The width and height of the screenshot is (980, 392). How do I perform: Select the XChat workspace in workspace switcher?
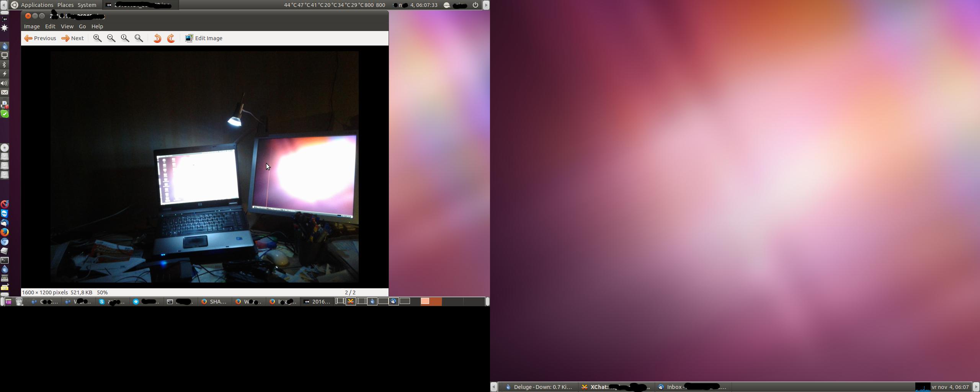click(351, 302)
